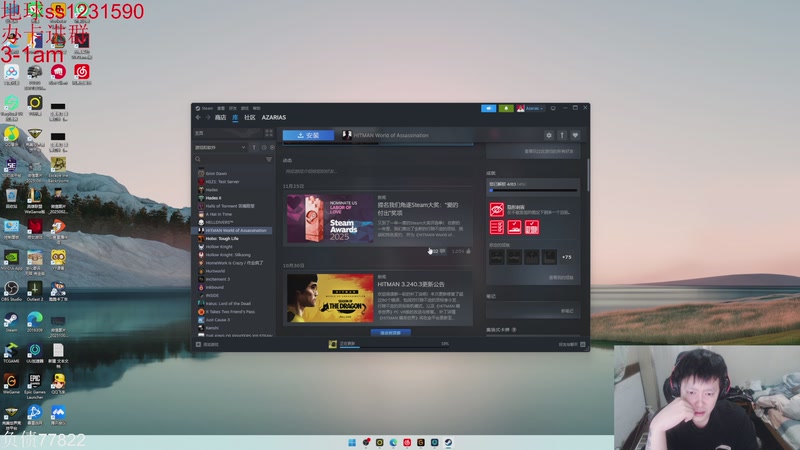Click the blue 安装 install button
Screen dimensions: 800x450
pyautogui.click(x=308, y=135)
